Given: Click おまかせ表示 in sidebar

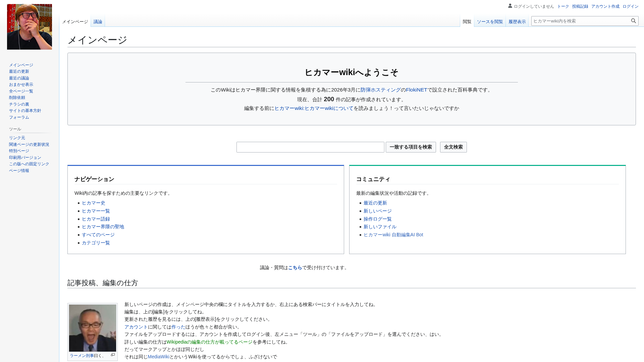Looking at the screenshot, I should click(x=21, y=84).
